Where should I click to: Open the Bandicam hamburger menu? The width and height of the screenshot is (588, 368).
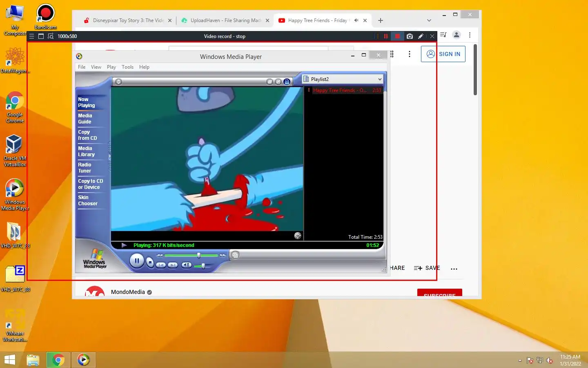[31, 36]
